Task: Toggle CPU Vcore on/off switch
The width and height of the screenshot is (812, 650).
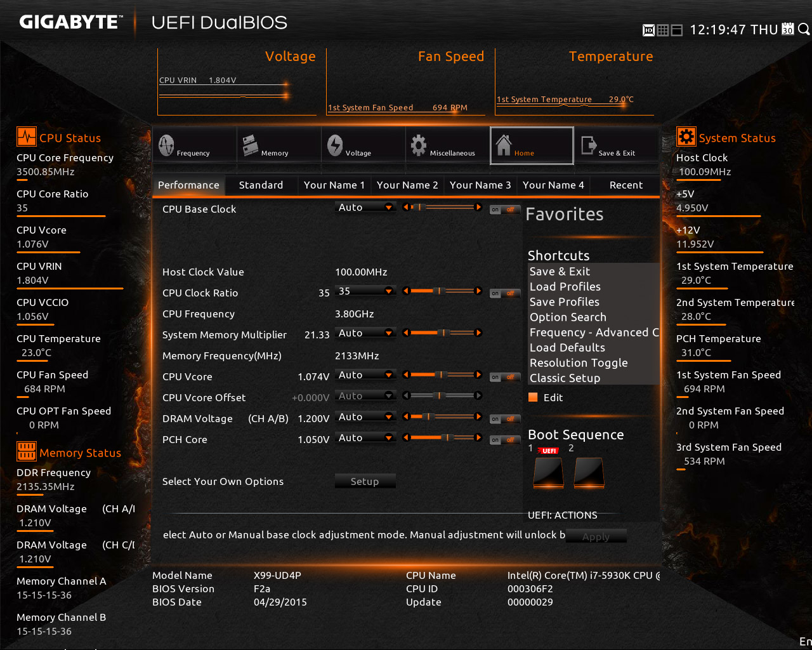Action: coord(504,377)
